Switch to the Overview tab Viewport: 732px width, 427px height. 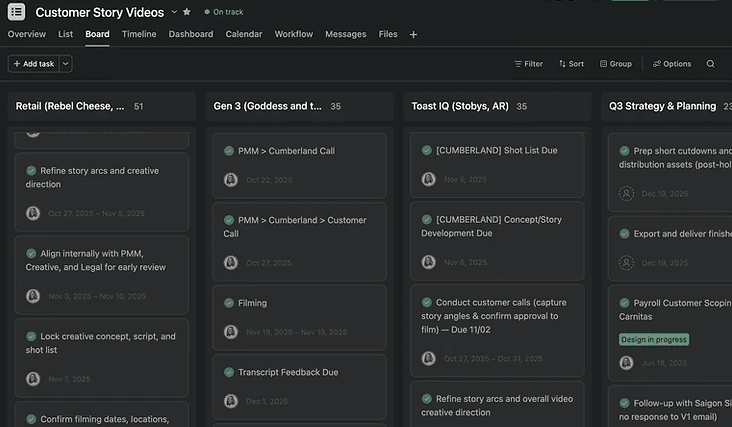pyautogui.click(x=27, y=34)
